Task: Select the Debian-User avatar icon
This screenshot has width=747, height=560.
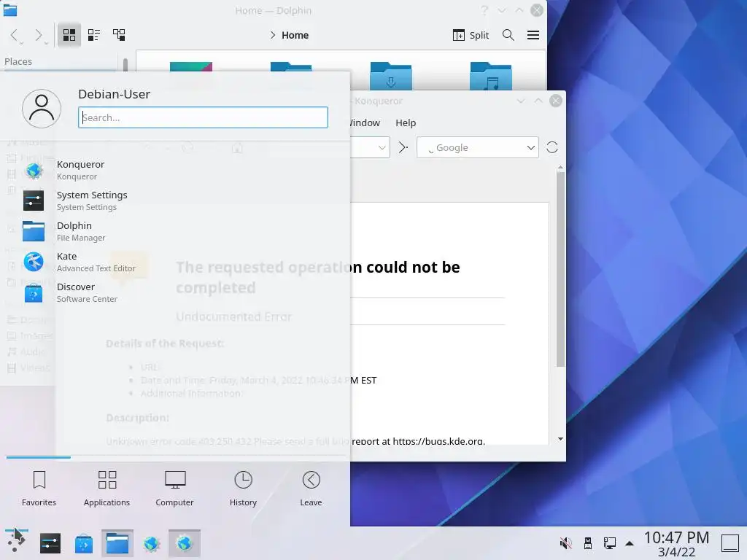Action: click(x=42, y=109)
